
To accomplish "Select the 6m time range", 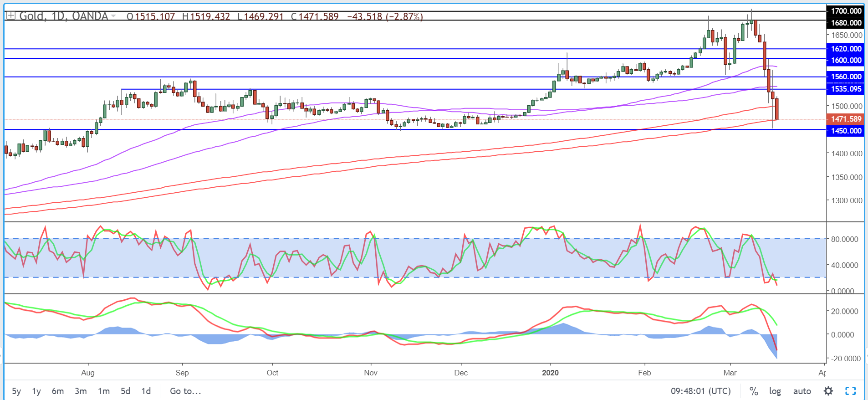I will (x=58, y=391).
